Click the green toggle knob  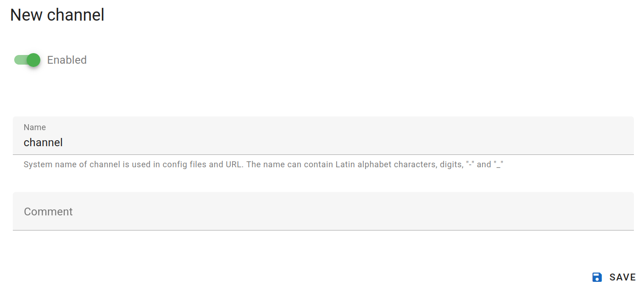pos(33,60)
